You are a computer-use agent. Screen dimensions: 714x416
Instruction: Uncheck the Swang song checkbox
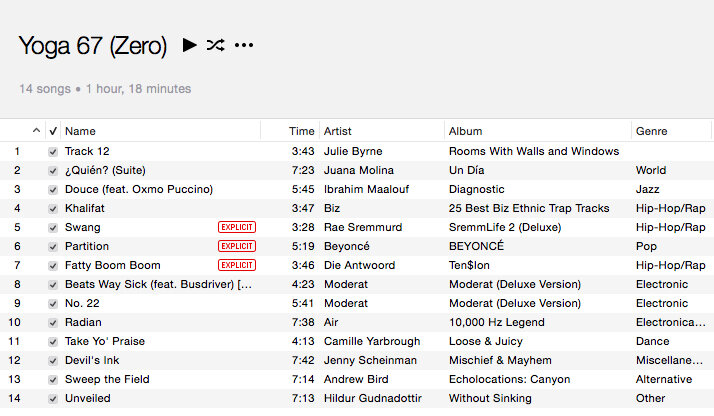pyautogui.click(x=53, y=228)
